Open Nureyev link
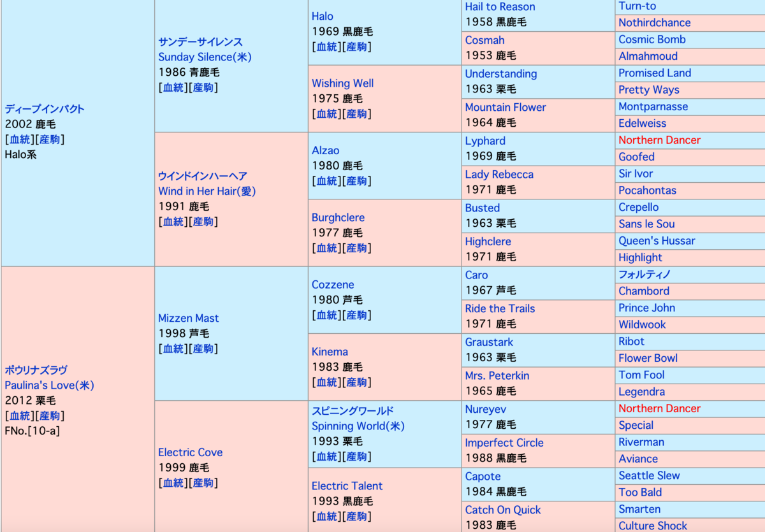 (x=486, y=410)
